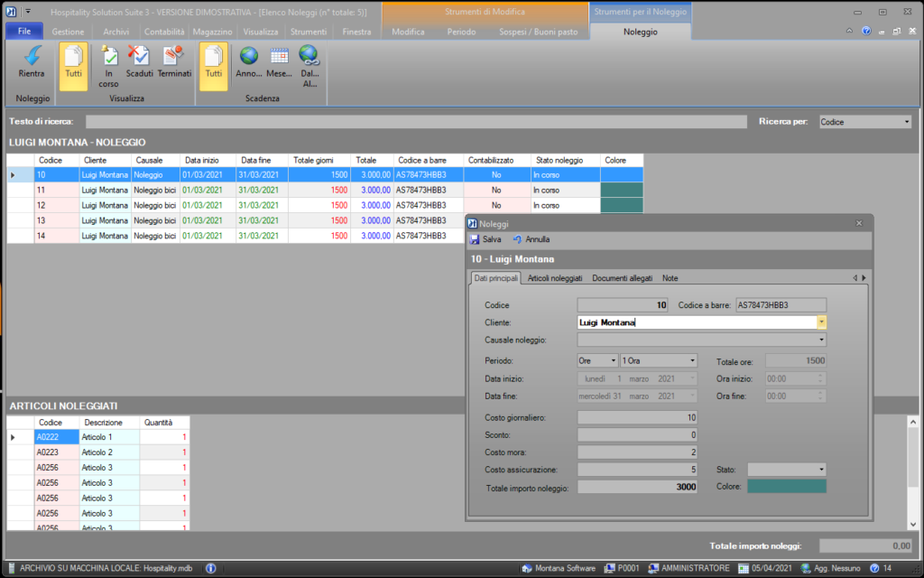The height and width of the screenshot is (578, 924).
Task: Select Tutti in the Visualizza group
Action: [74, 66]
